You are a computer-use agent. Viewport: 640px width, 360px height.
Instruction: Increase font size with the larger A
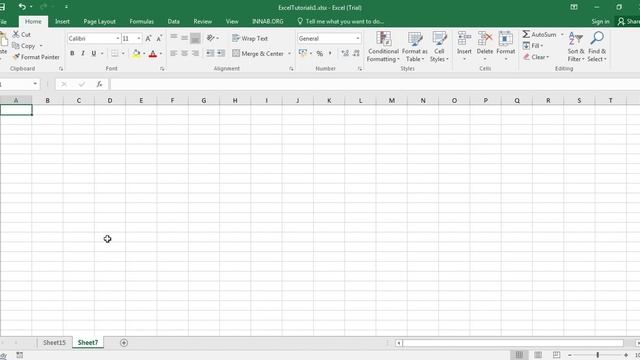click(149, 38)
